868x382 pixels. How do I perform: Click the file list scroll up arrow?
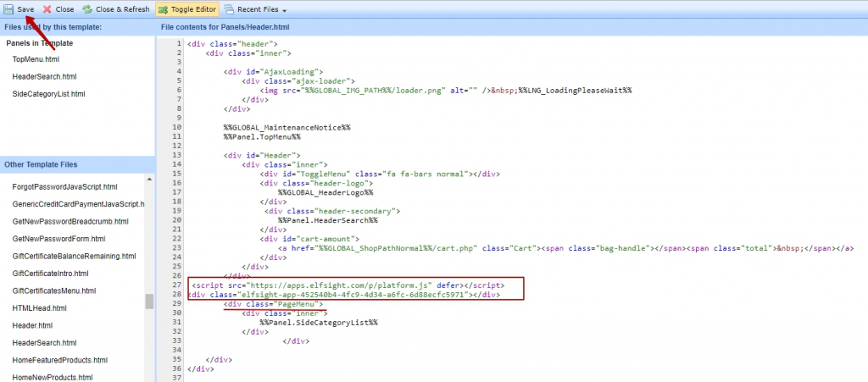149,179
